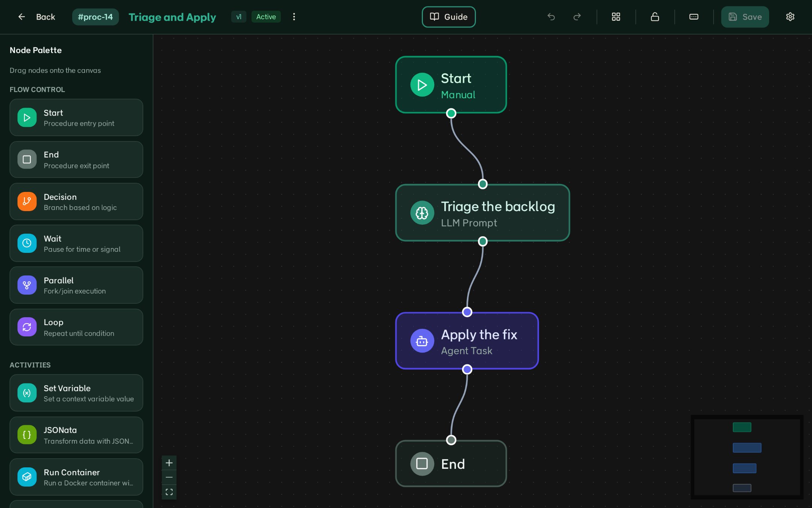The width and height of the screenshot is (812, 508).
Task: Select the Decision palette node
Action: 76,201
